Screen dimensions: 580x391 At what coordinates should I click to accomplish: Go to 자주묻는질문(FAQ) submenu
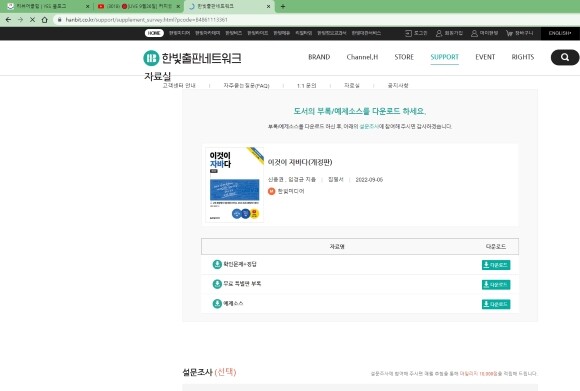pos(246,85)
